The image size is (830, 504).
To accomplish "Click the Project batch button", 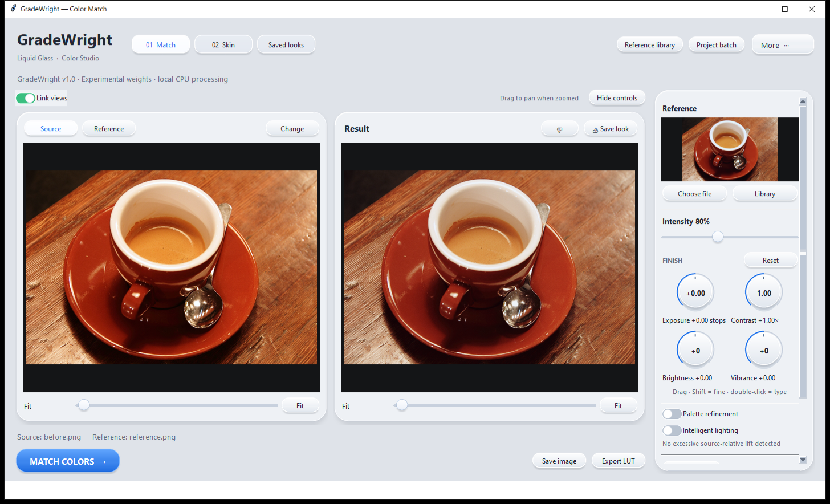I will 717,45.
